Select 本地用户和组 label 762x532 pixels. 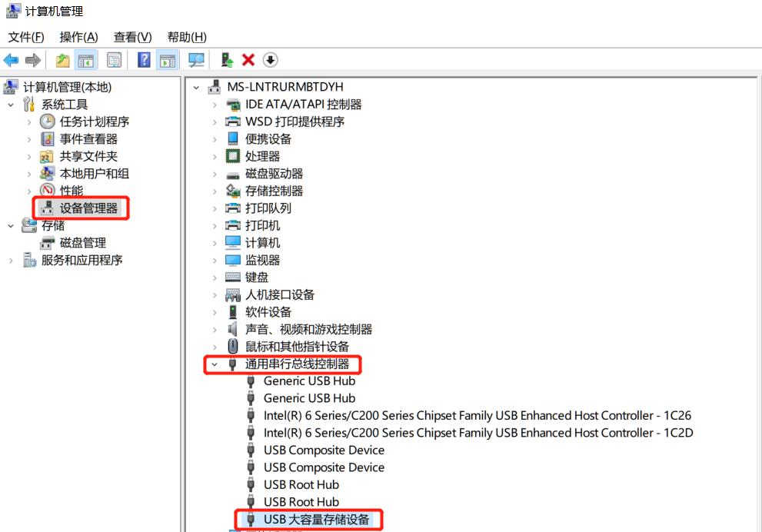[95, 174]
